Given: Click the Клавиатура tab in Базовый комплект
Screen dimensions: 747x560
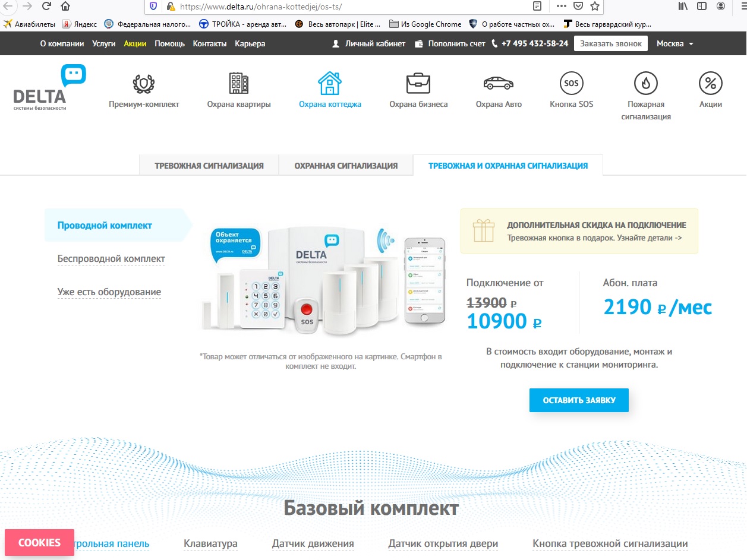Looking at the screenshot, I should click(210, 543).
